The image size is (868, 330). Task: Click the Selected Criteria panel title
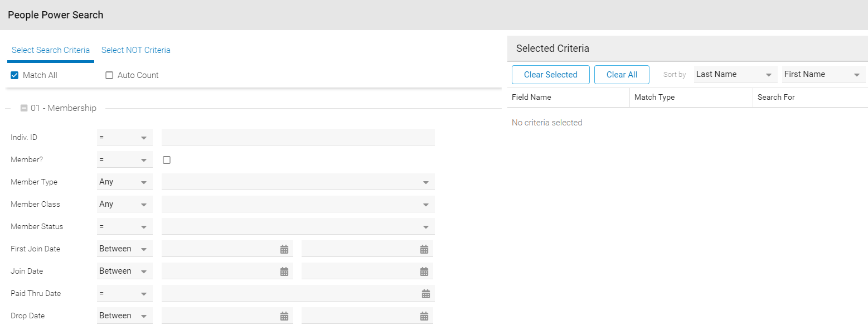pos(552,48)
